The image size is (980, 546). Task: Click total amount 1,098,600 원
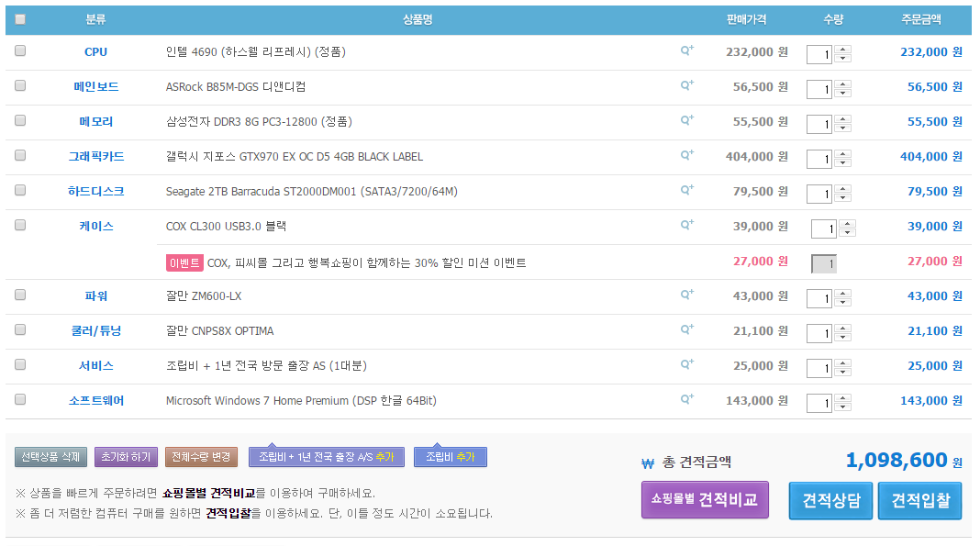click(x=904, y=461)
